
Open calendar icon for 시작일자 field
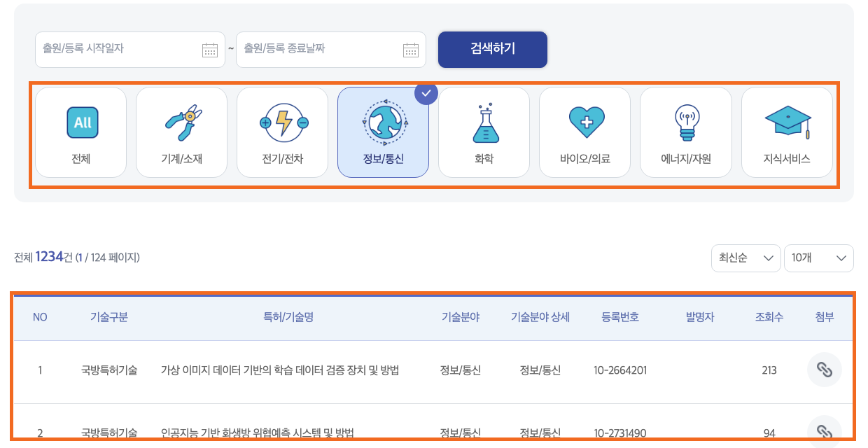click(x=210, y=50)
